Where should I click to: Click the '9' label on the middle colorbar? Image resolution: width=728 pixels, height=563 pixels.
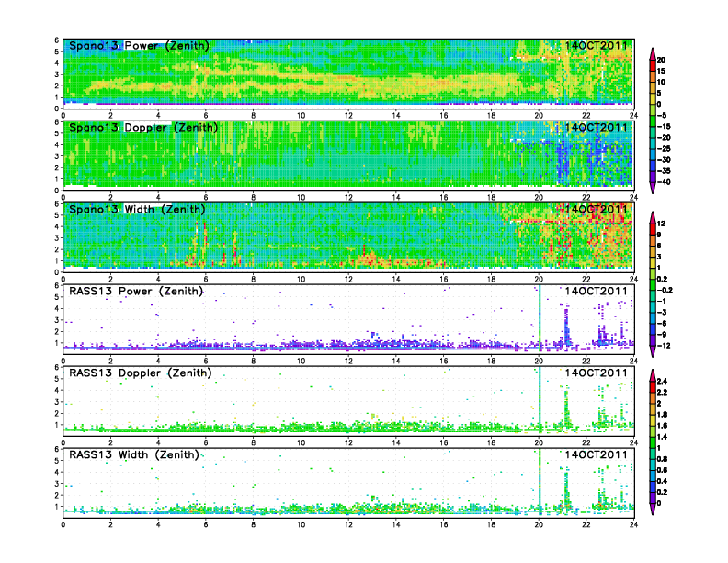[x=659, y=235]
